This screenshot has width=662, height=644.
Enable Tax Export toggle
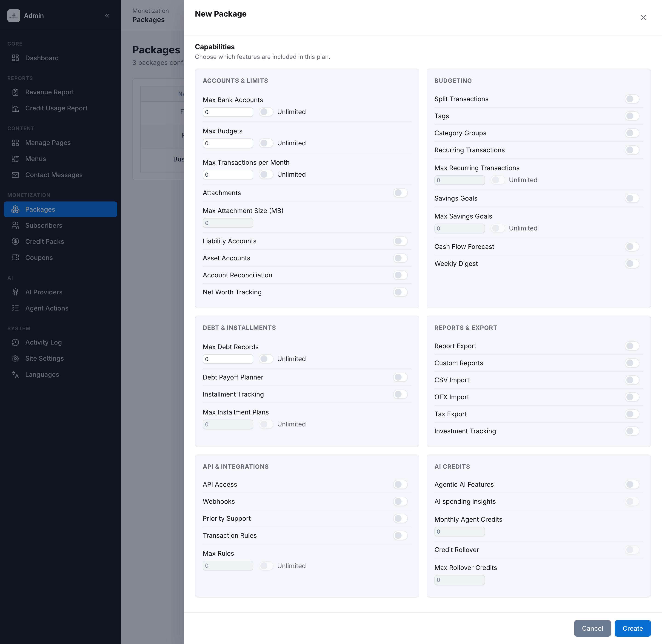[632, 414]
